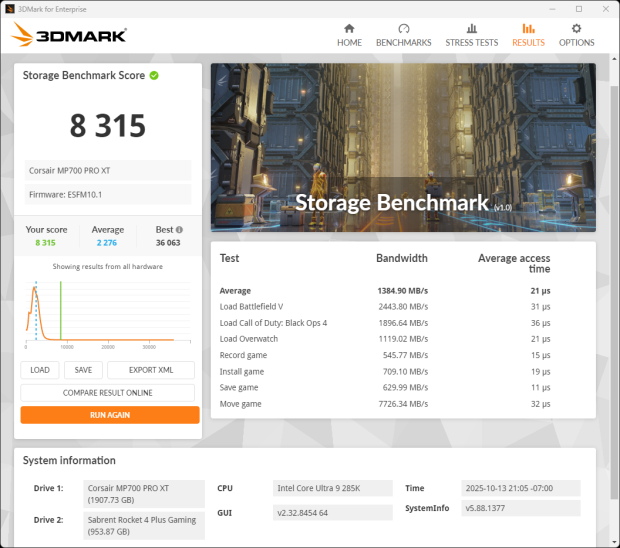Click the score distribution chart

110,312
